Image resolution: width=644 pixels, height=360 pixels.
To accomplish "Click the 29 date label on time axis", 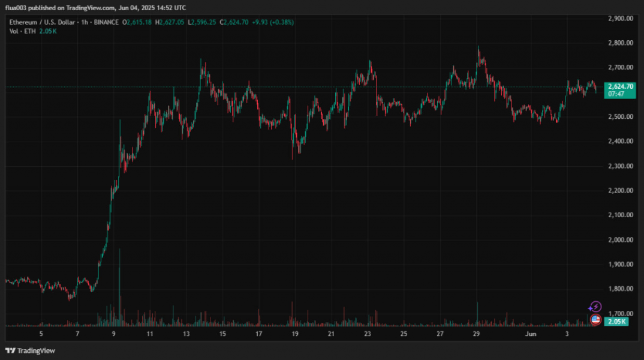I will click(476, 334).
